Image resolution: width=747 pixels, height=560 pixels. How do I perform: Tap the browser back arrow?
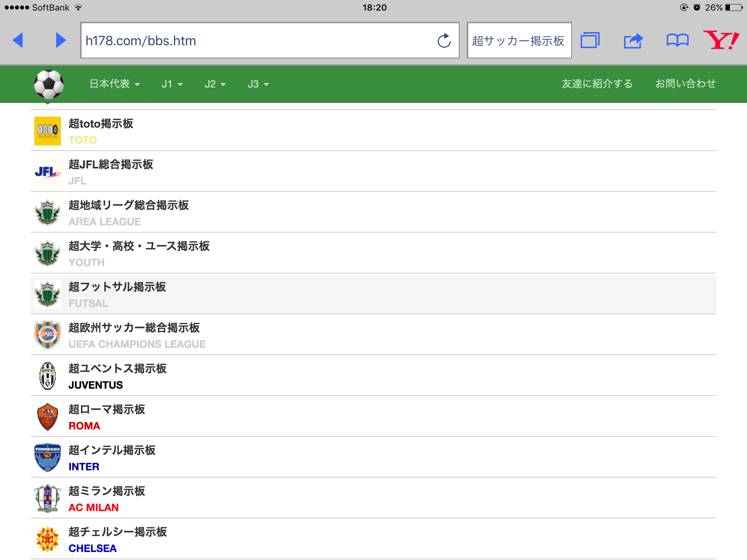point(18,40)
